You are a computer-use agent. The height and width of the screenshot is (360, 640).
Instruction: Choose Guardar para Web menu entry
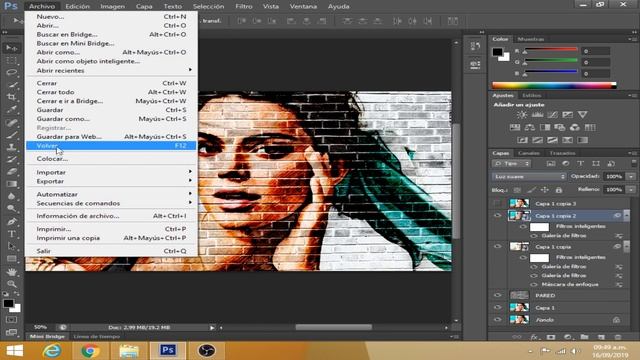click(111, 137)
